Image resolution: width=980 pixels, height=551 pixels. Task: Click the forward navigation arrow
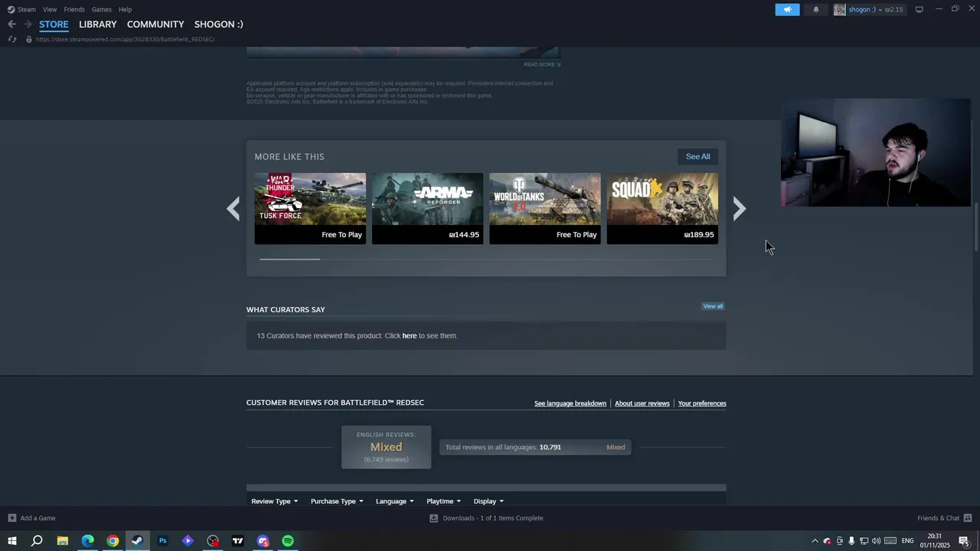28,24
